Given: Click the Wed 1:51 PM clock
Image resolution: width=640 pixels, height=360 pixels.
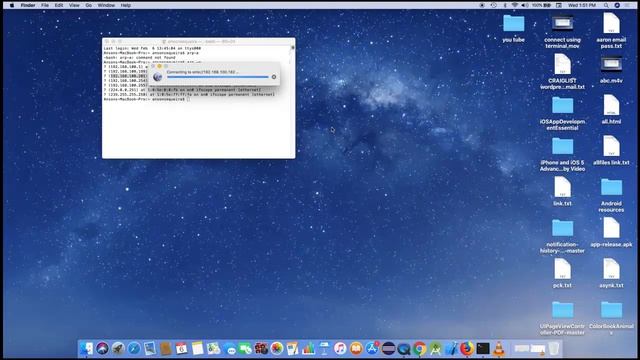Looking at the screenshot, I should [x=582, y=5].
